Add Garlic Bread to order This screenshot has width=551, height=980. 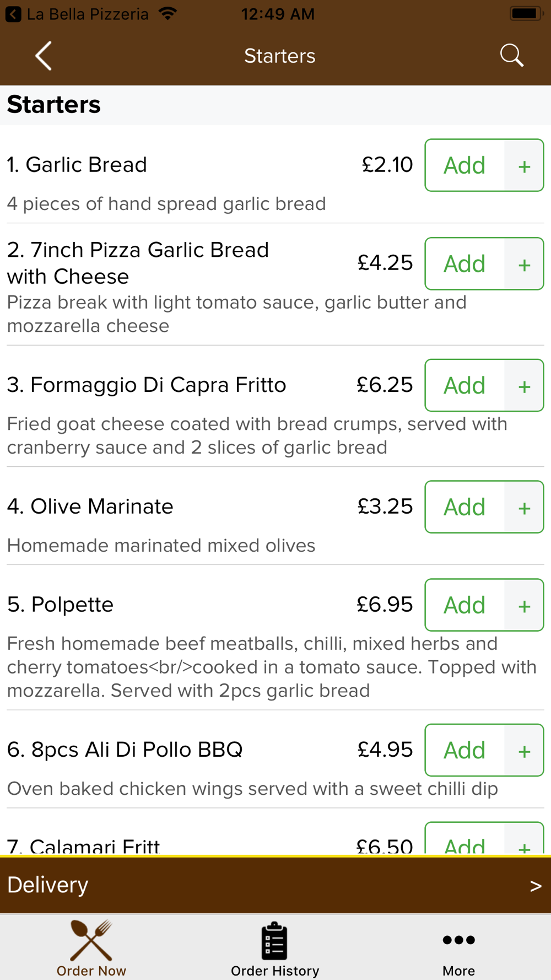coord(464,165)
